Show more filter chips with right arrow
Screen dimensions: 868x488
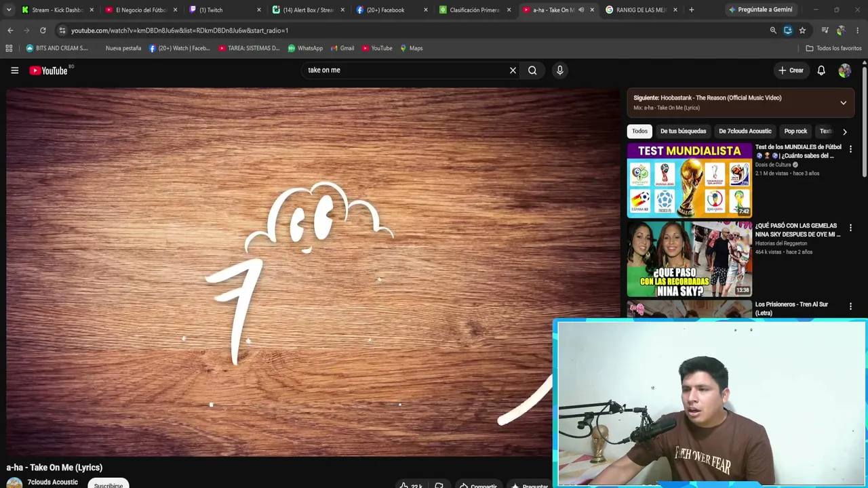point(844,131)
